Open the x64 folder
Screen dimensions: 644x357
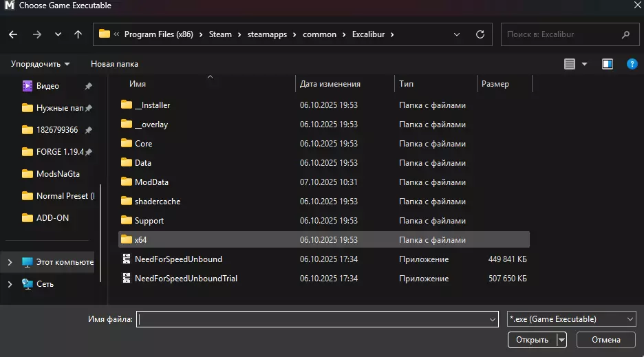pyautogui.click(x=140, y=240)
